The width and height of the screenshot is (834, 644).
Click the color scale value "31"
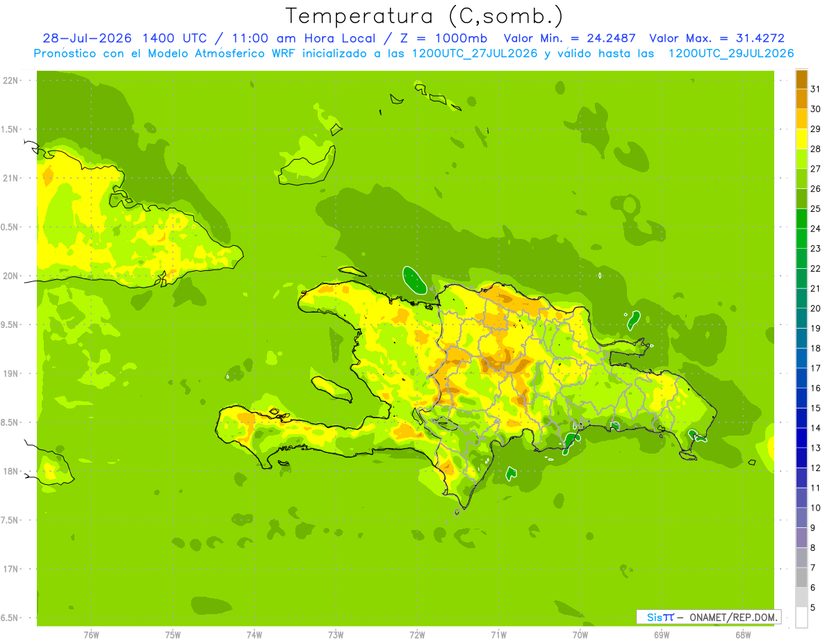point(816,89)
